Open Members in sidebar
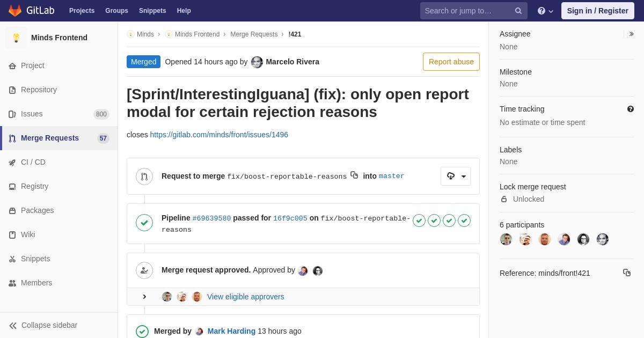The height and width of the screenshot is (338, 644). point(59,283)
